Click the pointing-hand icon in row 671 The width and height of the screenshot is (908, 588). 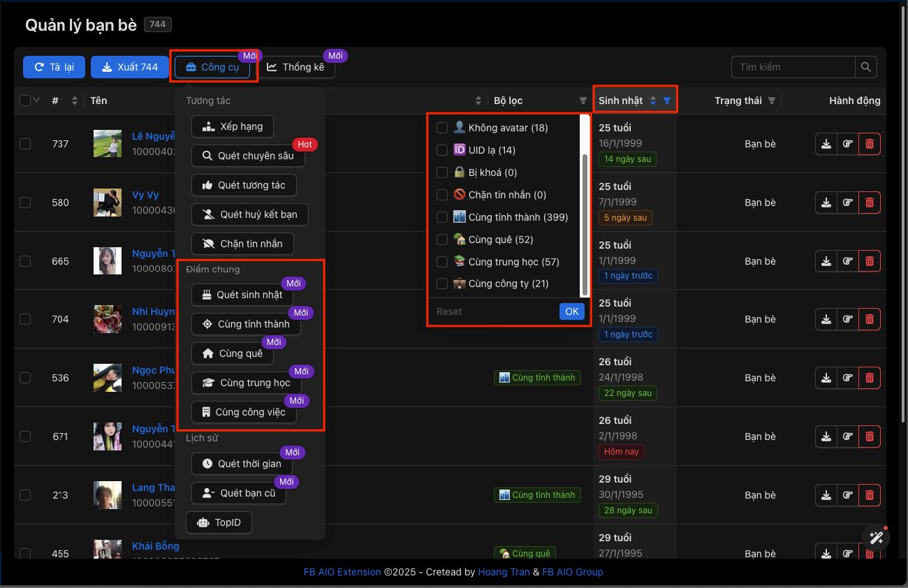848,436
